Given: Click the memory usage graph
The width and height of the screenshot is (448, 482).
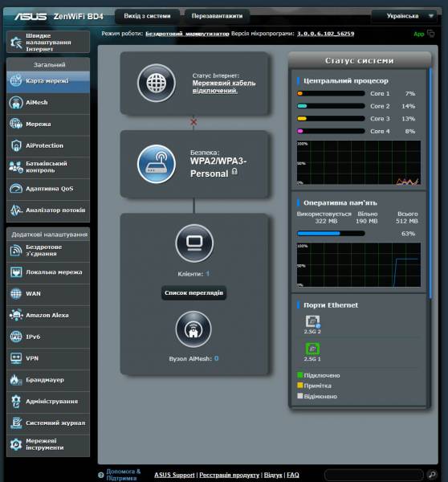Looking at the screenshot, I should coord(359,265).
